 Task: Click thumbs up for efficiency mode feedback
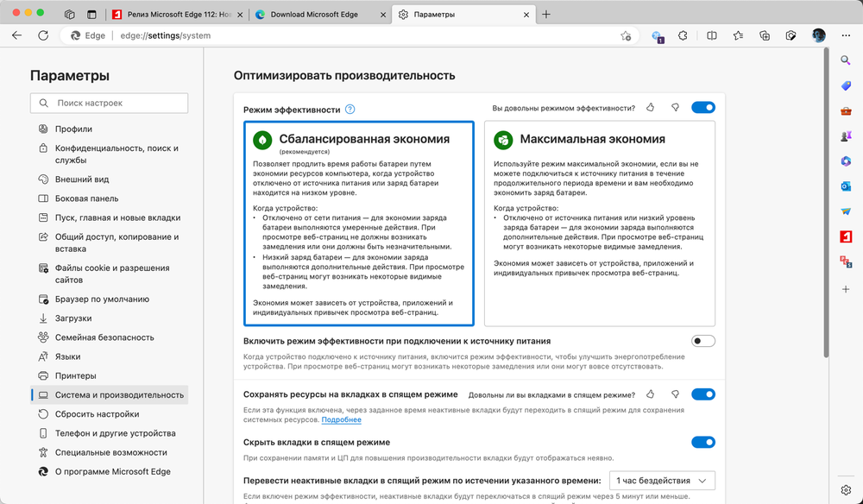(x=651, y=108)
